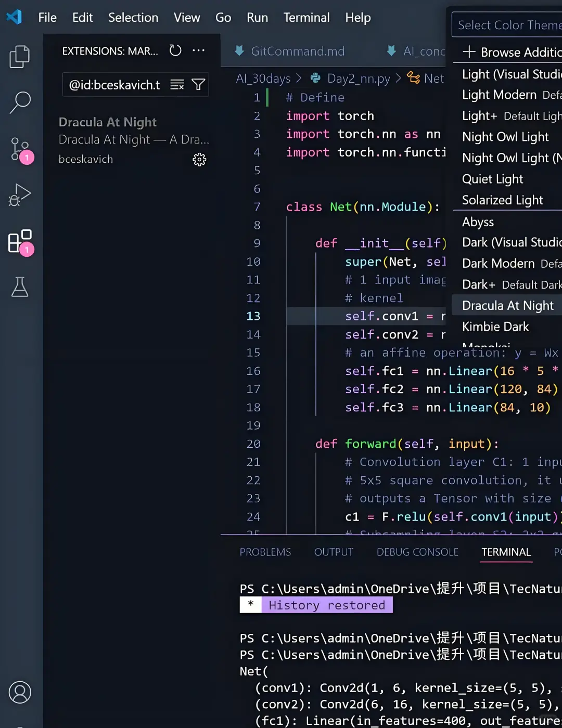Open the View menu
The width and height of the screenshot is (562, 728).
187,17
